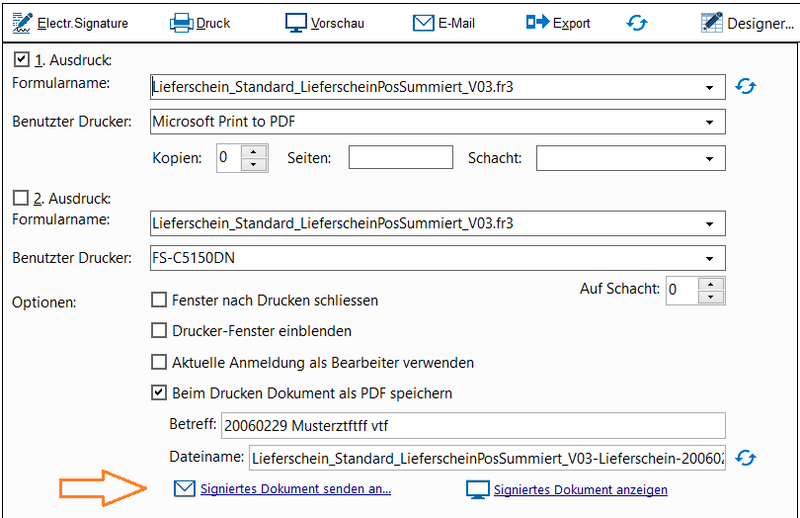Enable the 2. Ausdruck checkbox
The width and height of the screenshot is (800, 518).
20,198
